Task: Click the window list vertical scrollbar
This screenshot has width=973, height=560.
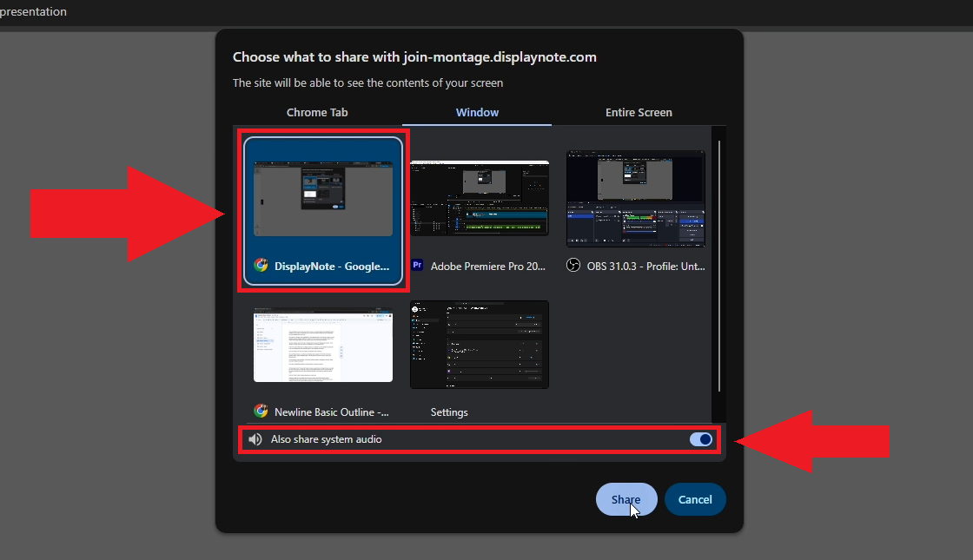Action: (718, 260)
